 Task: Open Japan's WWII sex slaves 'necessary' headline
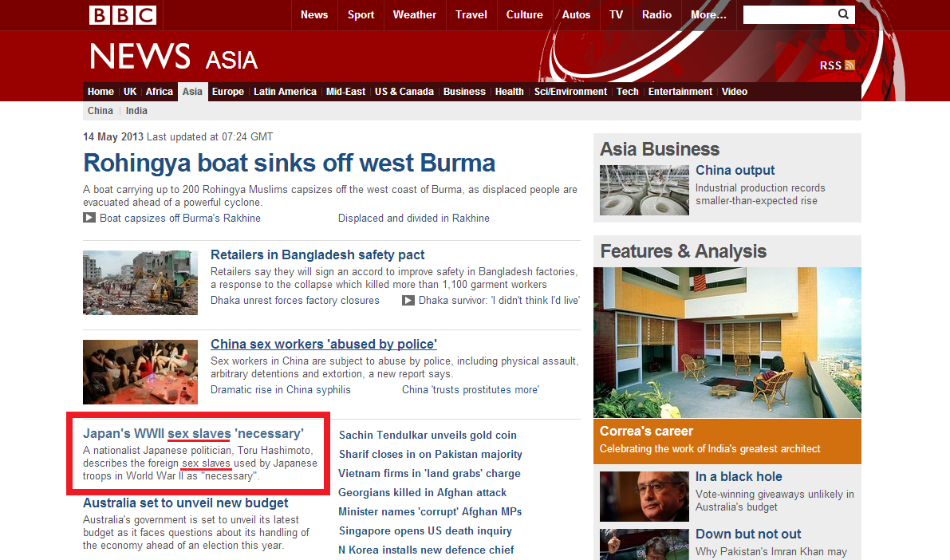coord(193,434)
